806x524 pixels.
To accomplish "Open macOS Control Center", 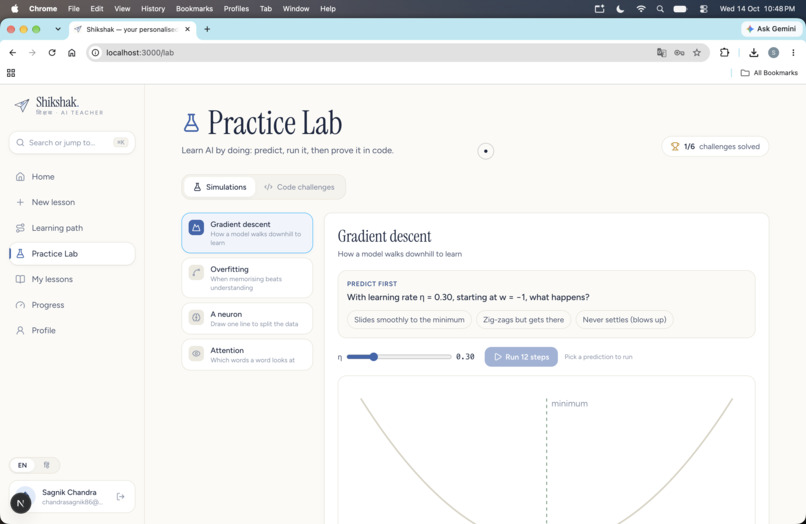I will point(704,9).
